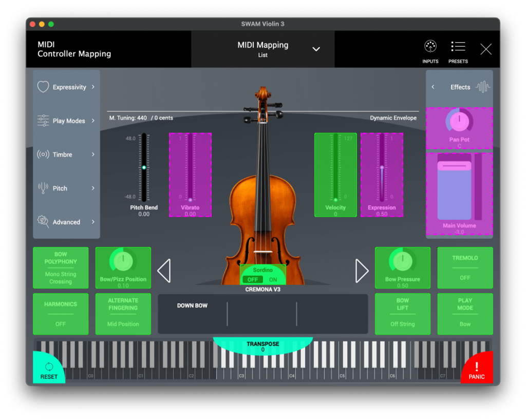Open the Presets list icon
Viewport: 526px width, 420px height.
coord(458,47)
